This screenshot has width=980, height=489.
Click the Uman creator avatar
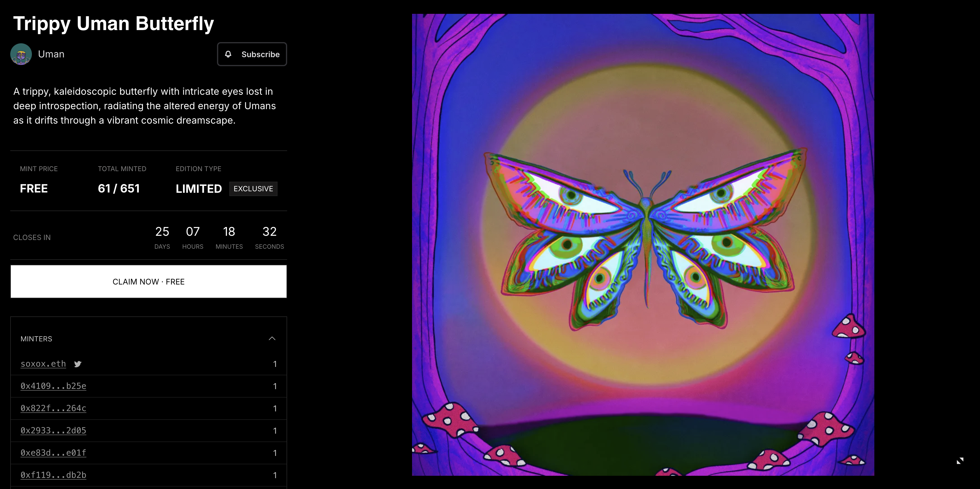(21, 54)
